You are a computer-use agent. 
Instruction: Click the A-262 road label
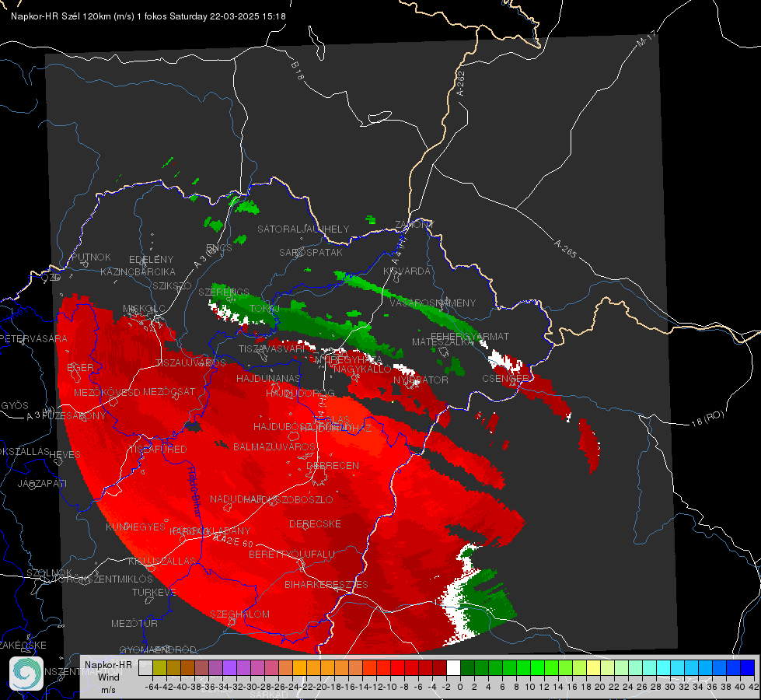pyautogui.click(x=461, y=83)
